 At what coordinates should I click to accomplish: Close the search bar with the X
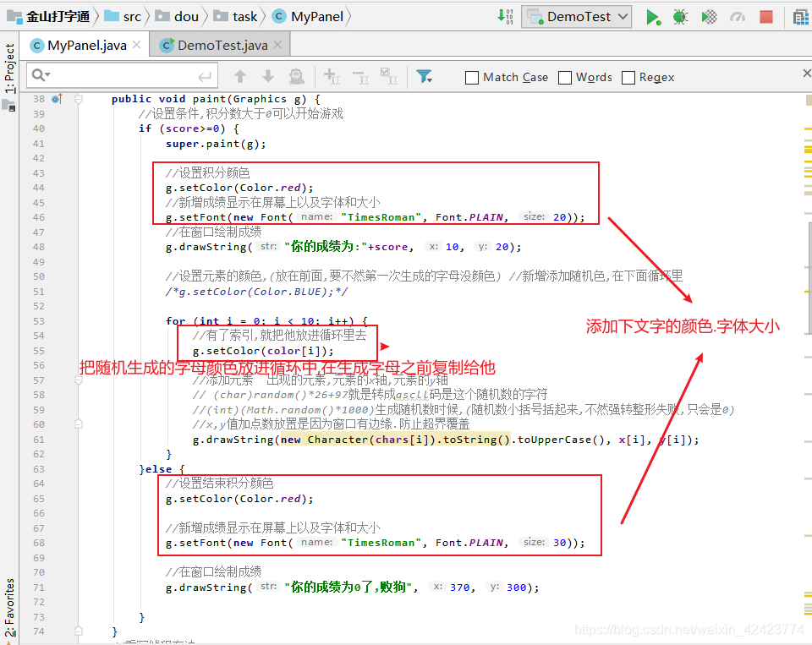(807, 74)
